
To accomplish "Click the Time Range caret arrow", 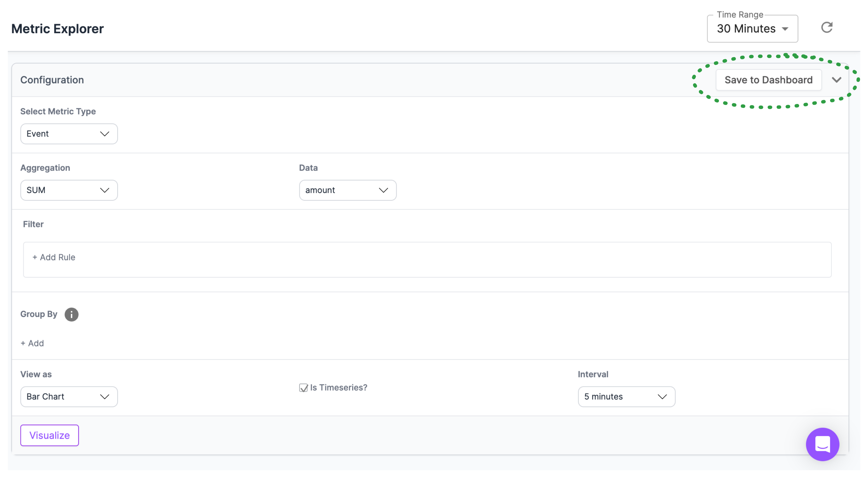I will [785, 29].
